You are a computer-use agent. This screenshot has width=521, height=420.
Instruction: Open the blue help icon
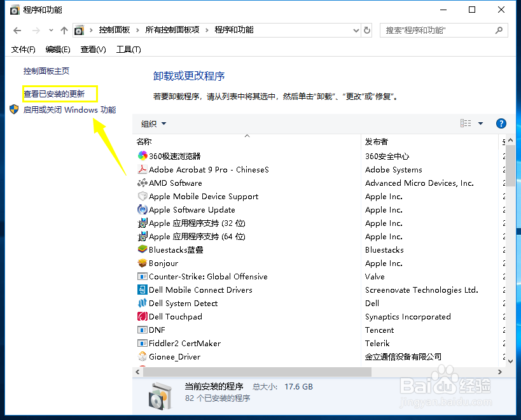coord(501,123)
